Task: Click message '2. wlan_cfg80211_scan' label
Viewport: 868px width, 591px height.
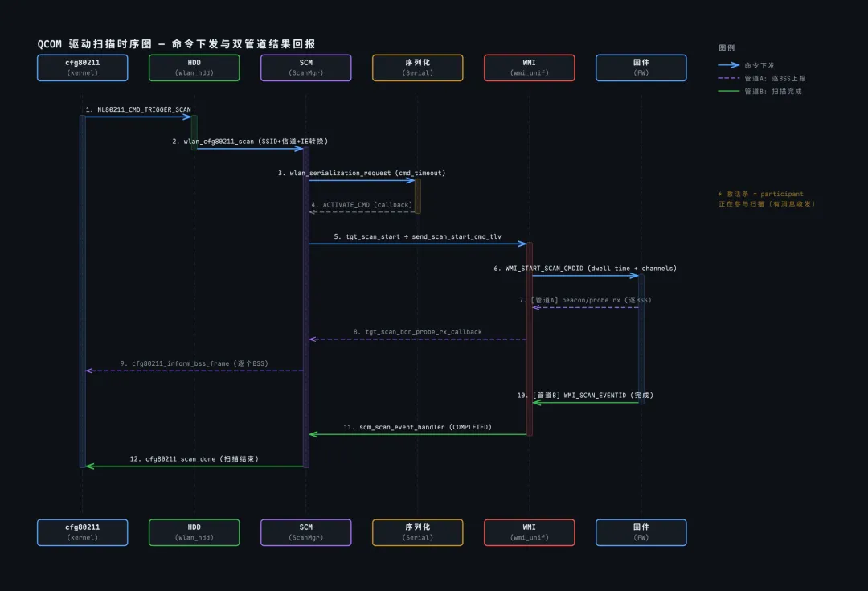Action: (213, 142)
